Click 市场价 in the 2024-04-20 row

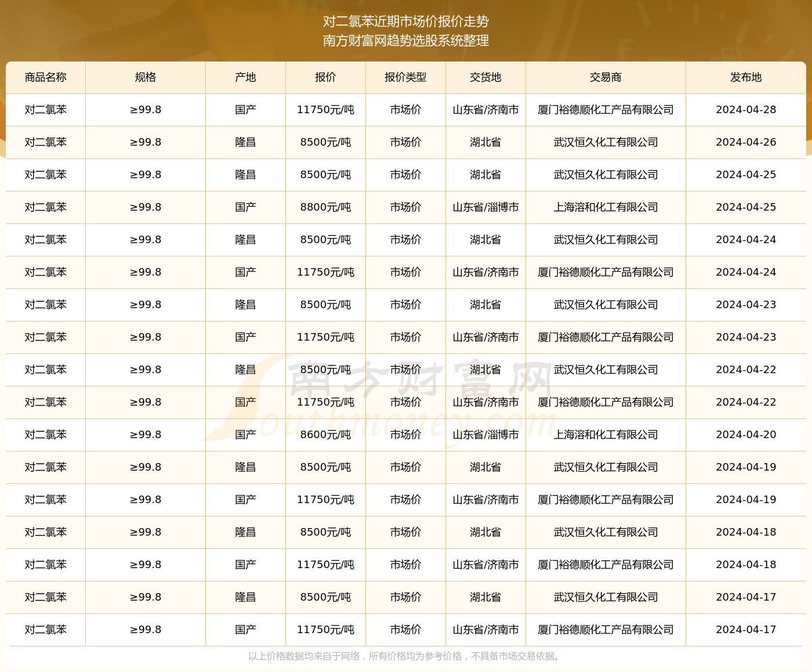[405, 435]
